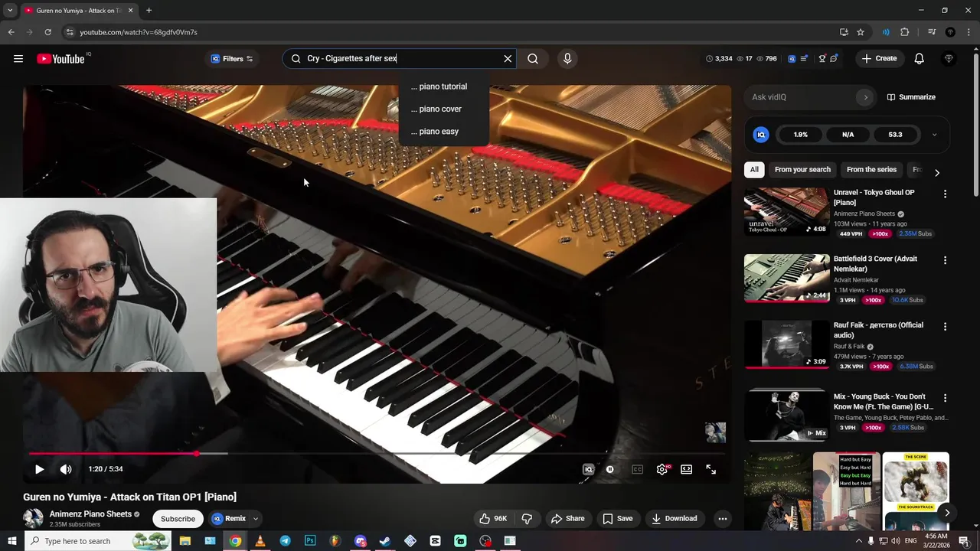The image size is (980, 551).
Task: Open the notifications bell
Action: (x=920, y=59)
